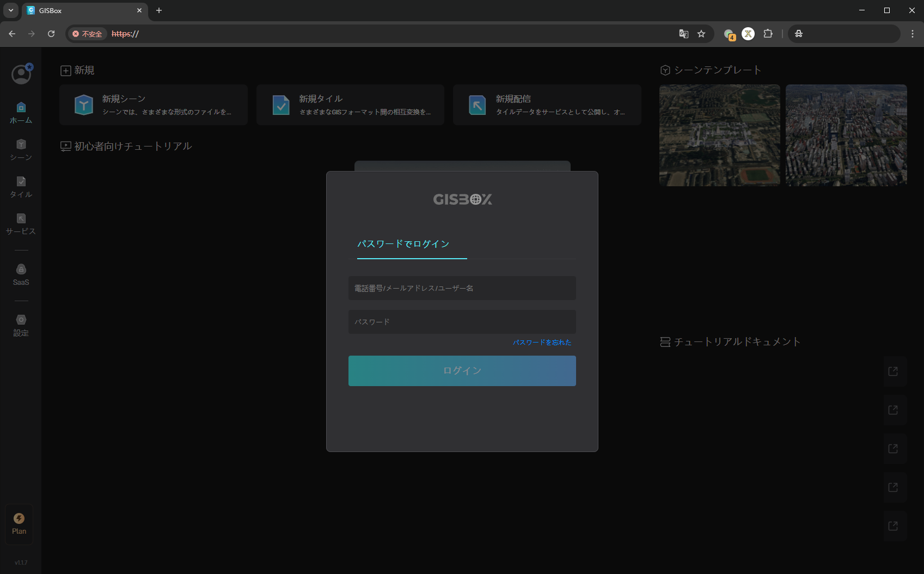
Task: Open the first scene template thumbnail
Action: coord(719,135)
